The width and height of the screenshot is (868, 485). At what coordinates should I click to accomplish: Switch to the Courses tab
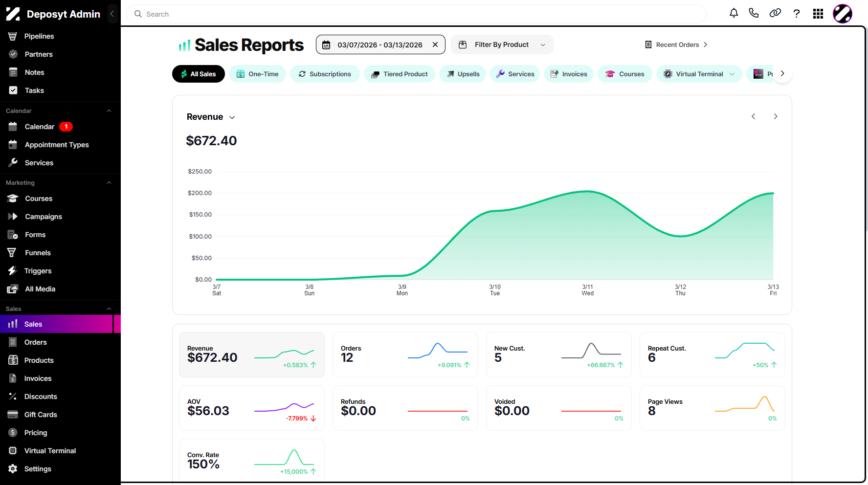pos(624,74)
